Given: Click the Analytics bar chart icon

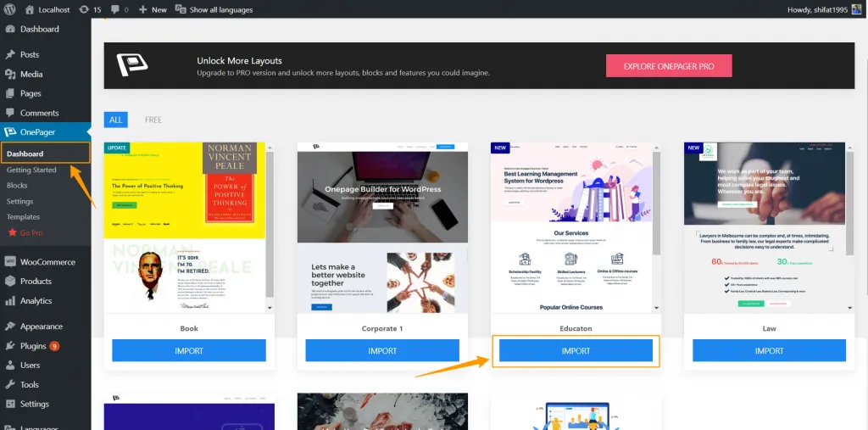Looking at the screenshot, I should 10,300.
